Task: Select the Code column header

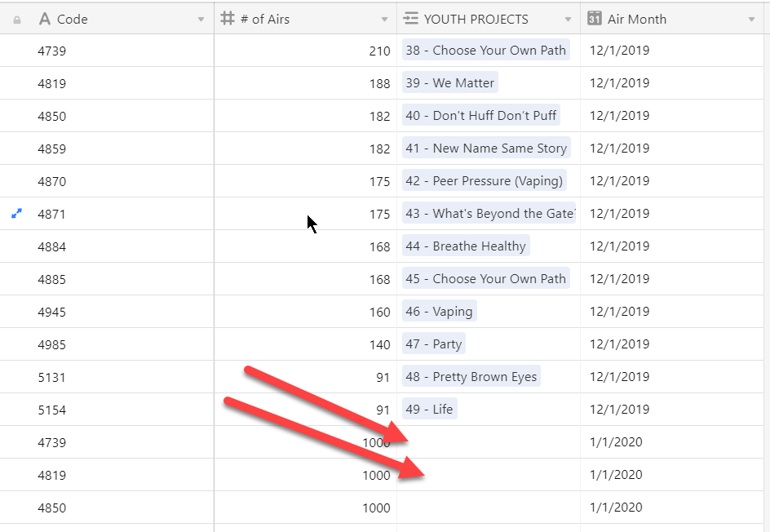Action: coord(107,19)
